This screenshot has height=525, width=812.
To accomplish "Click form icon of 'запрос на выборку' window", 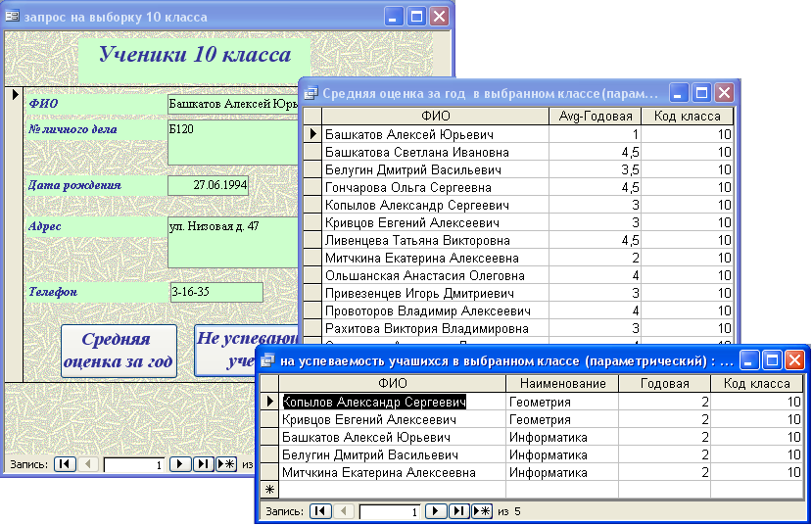I will [x=12, y=17].
